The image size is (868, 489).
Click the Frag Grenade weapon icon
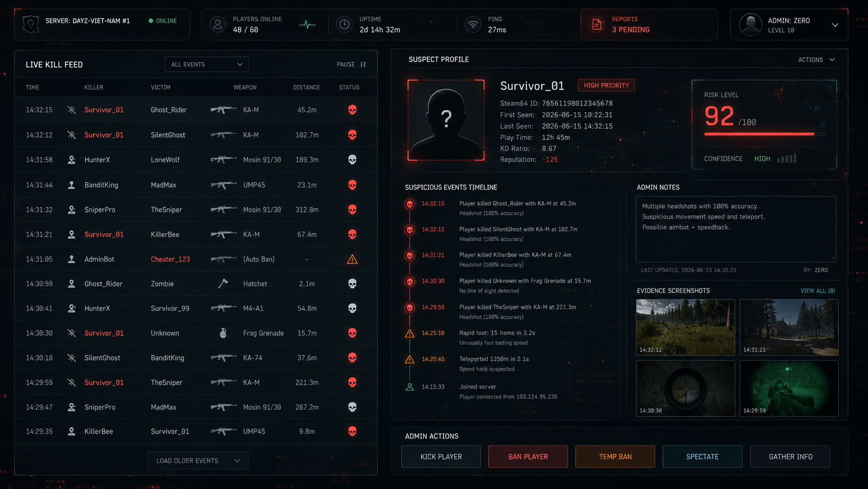point(223,333)
